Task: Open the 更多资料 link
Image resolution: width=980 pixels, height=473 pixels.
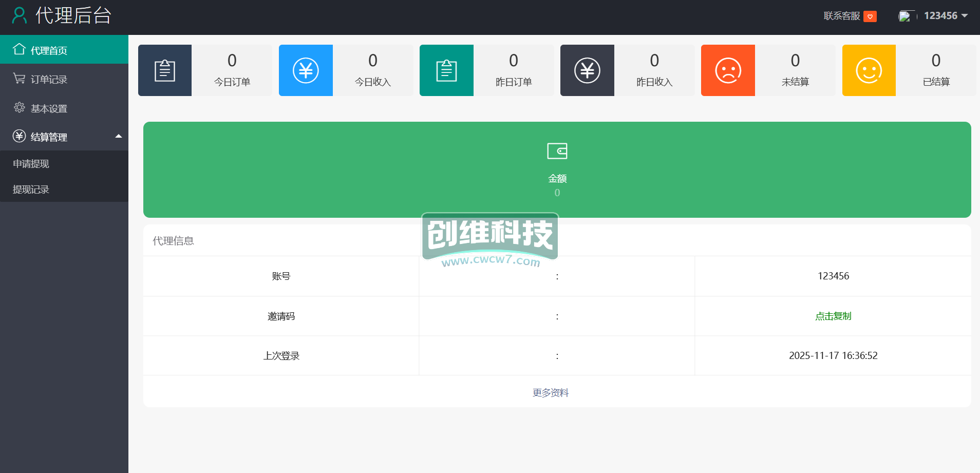Action: pos(550,392)
